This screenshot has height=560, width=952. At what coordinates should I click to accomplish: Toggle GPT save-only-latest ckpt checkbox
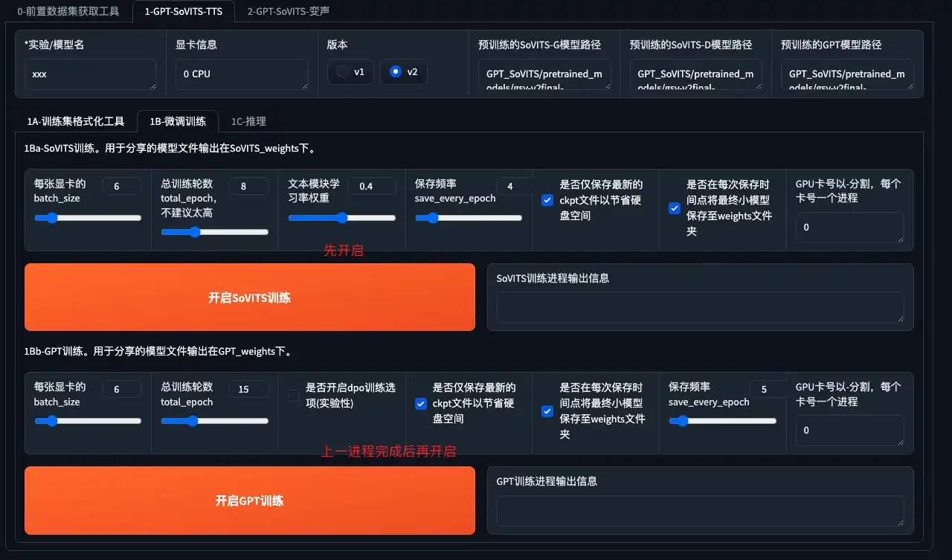click(420, 404)
